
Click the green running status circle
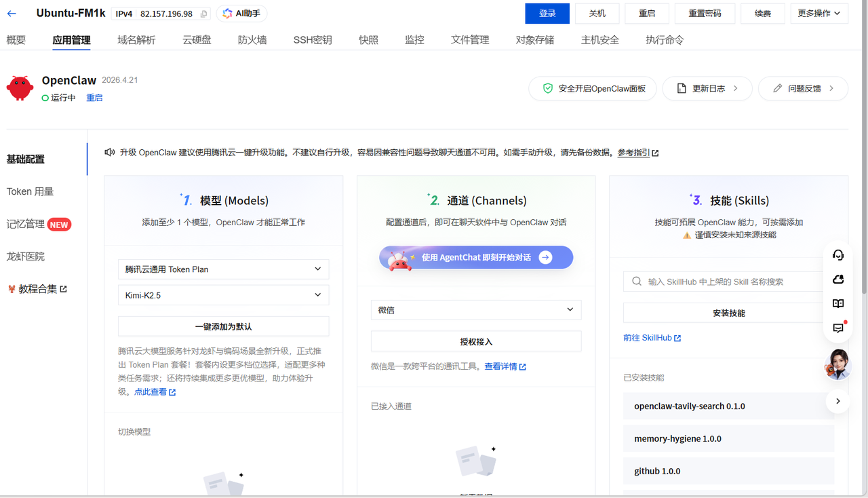click(x=45, y=98)
